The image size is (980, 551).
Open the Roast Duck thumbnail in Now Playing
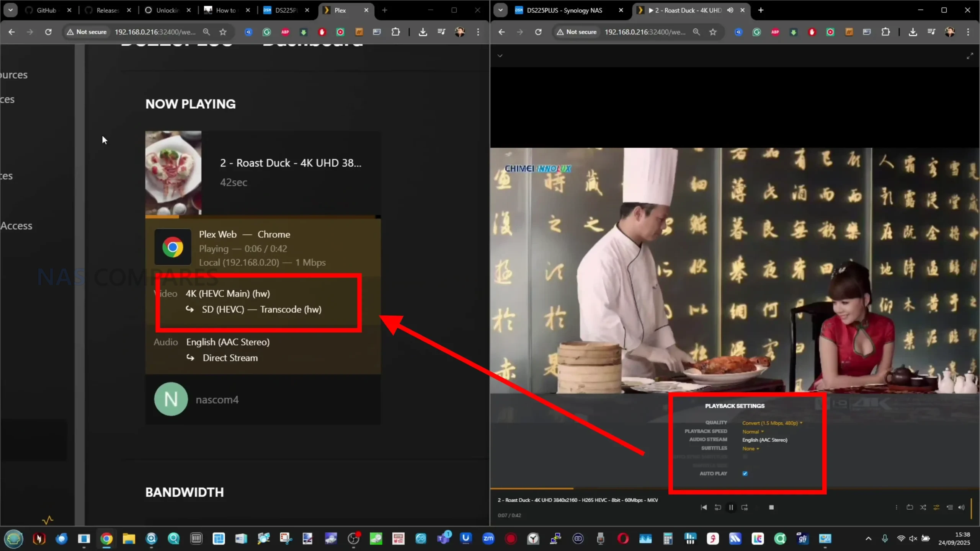click(x=173, y=173)
